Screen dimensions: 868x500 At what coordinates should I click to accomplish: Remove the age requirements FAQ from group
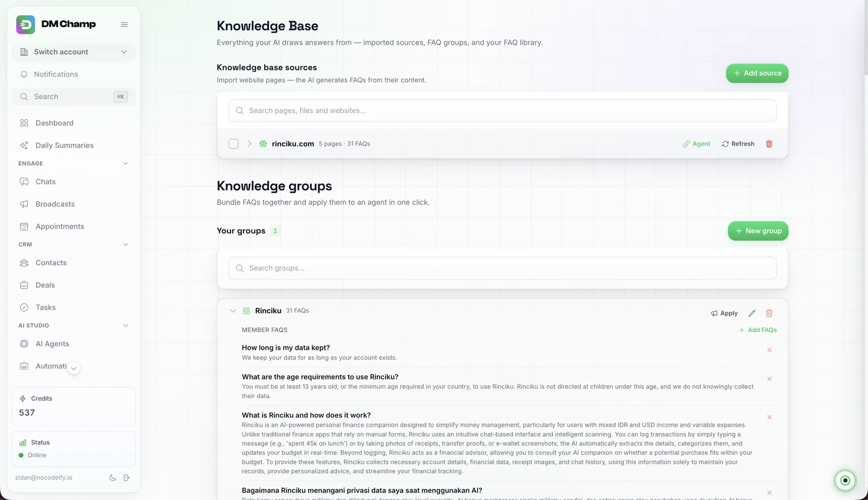[769, 379]
